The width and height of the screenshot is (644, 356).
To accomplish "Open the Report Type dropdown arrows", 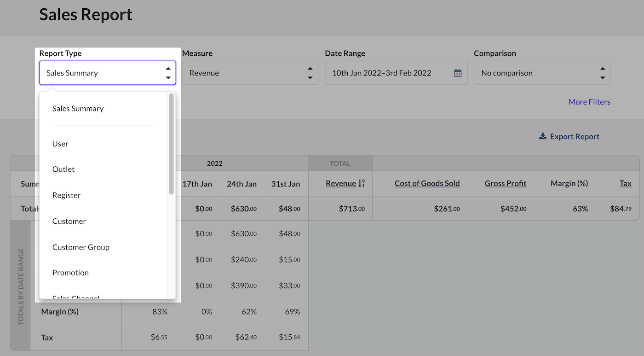I will point(168,73).
